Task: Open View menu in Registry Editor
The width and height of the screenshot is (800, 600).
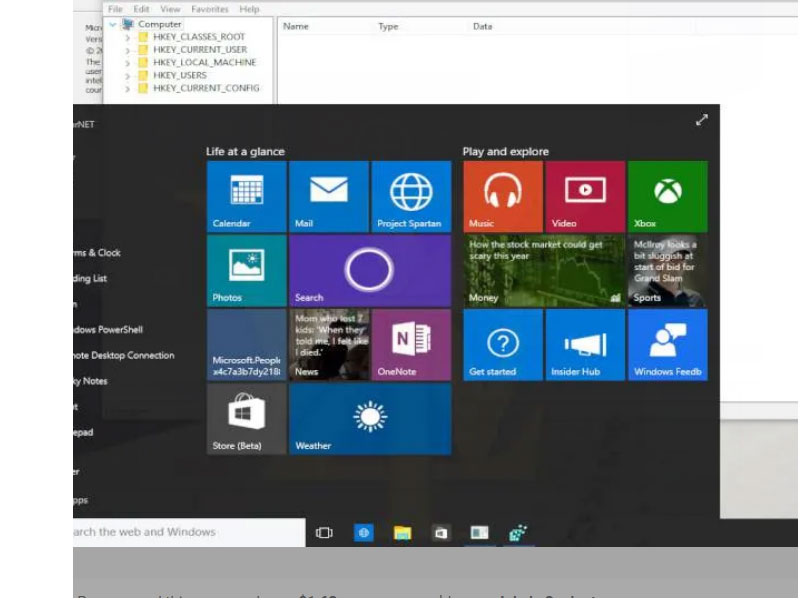Action: click(x=170, y=9)
